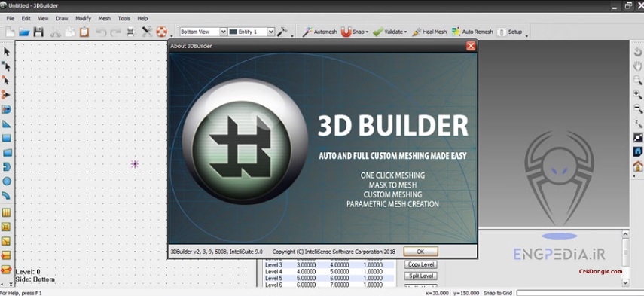The image size is (644, 296).
Task: Open the Bottom View dropdown
Action: pos(223,32)
